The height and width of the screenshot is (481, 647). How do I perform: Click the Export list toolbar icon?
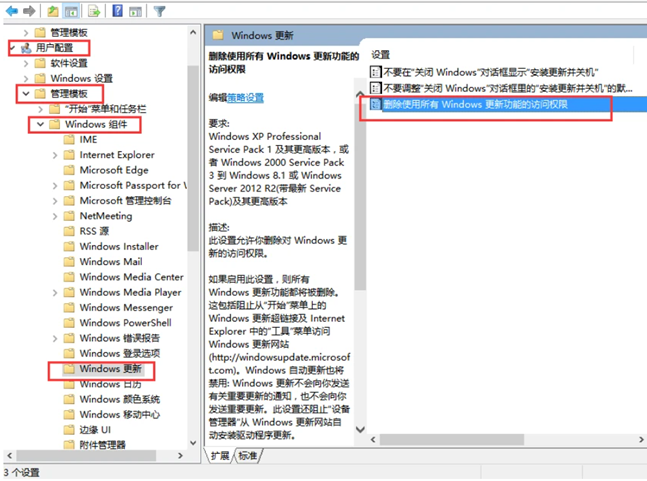94,11
